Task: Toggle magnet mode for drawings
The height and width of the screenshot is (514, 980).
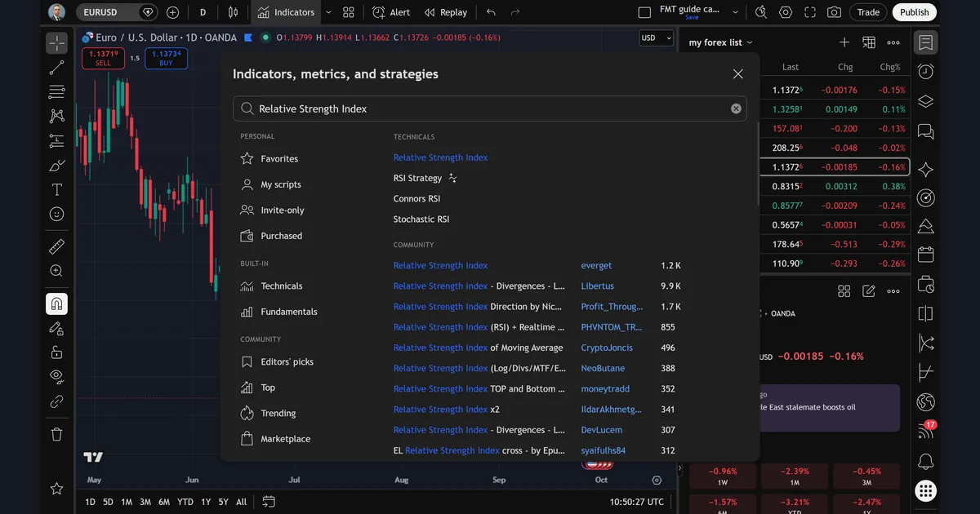Action: point(56,304)
